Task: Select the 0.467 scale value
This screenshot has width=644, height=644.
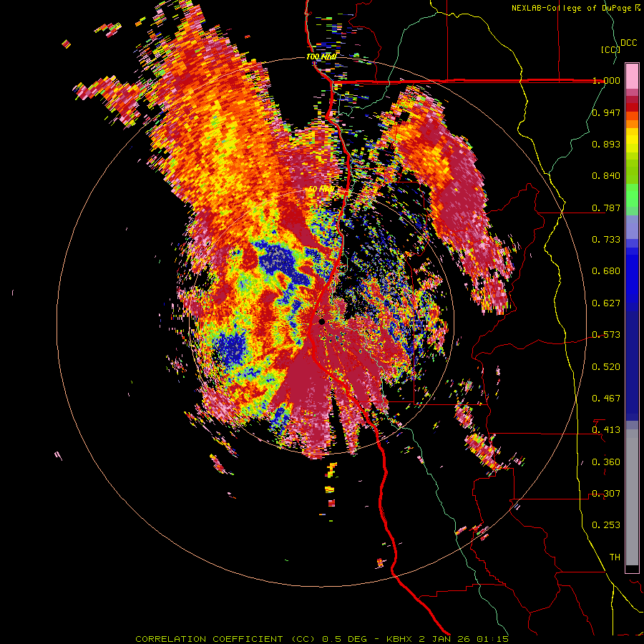Action: click(606, 399)
